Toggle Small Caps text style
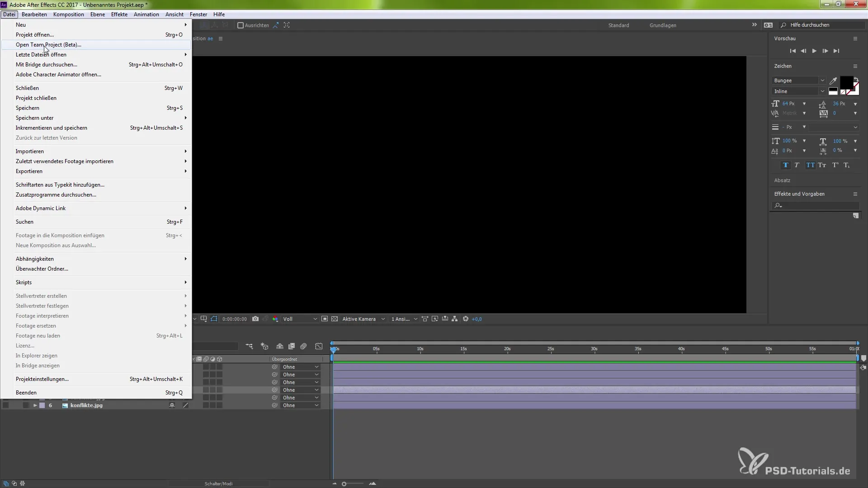The width and height of the screenshot is (868, 488). (x=822, y=165)
